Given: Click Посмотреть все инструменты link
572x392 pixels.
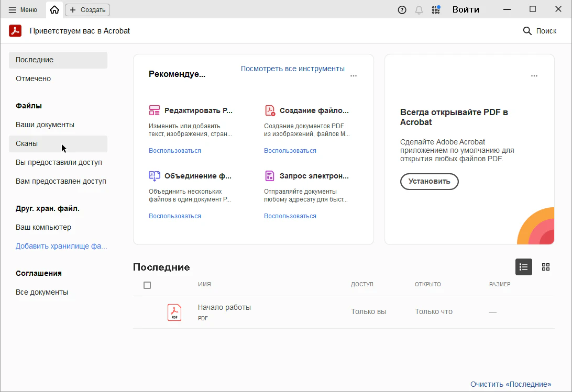Looking at the screenshot, I should [x=292, y=69].
